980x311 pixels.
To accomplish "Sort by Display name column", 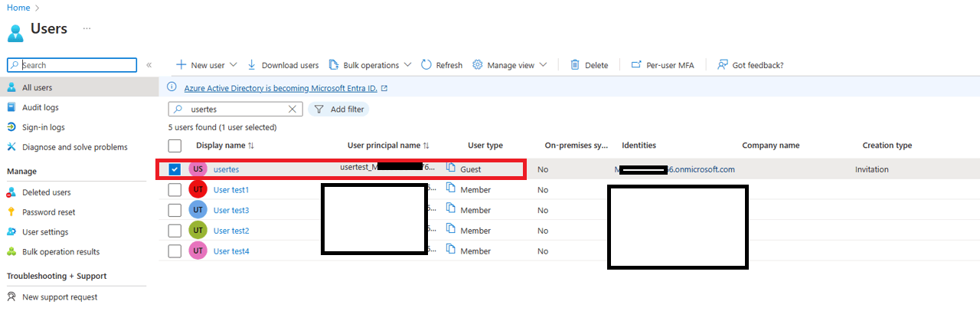I will 225,146.
